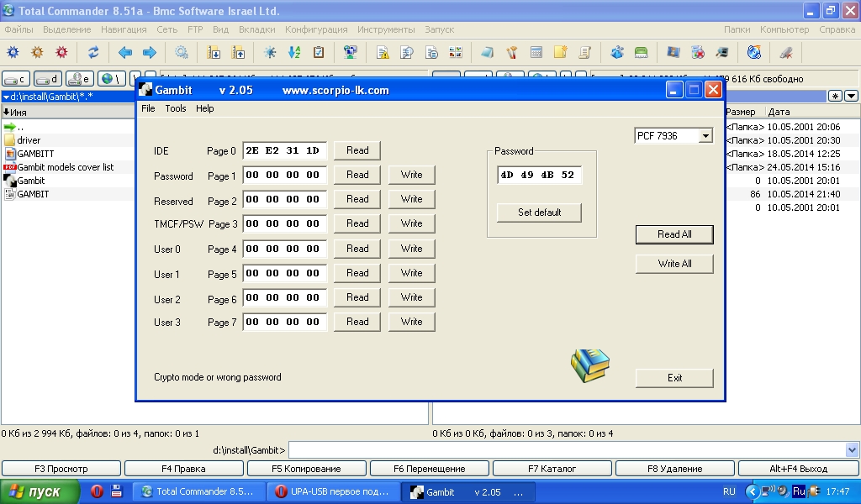Click the Read All button
The height and width of the screenshot is (504, 861).
pyautogui.click(x=674, y=234)
